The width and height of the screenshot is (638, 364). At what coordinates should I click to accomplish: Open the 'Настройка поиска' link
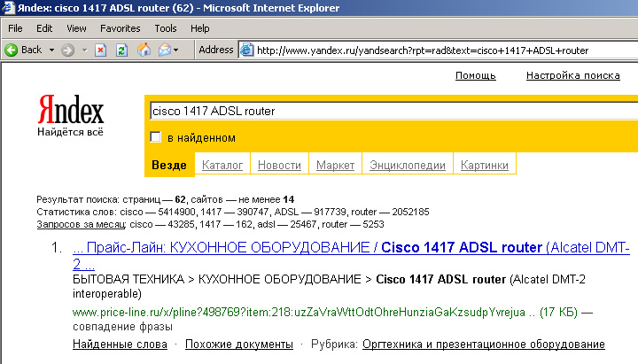(x=573, y=75)
